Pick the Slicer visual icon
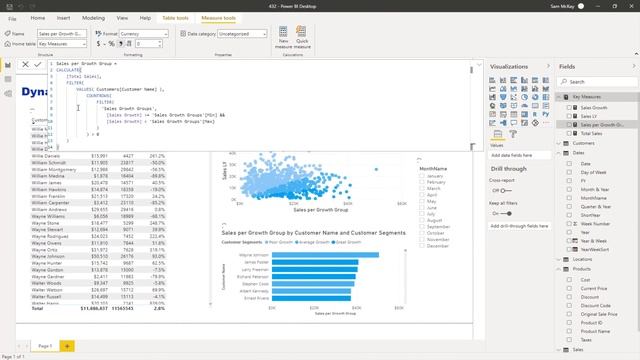Image resolution: width=640 pixels, height=360 pixels. [503, 114]
